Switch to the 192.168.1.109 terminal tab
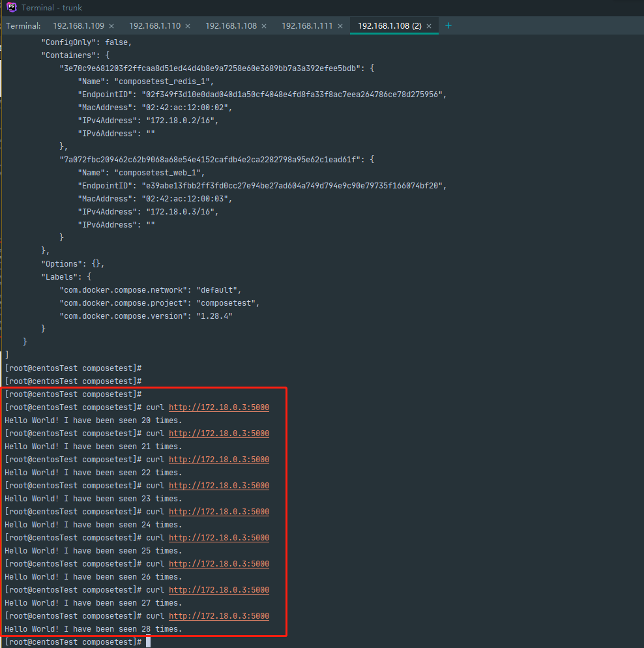 tap(78, 26)
